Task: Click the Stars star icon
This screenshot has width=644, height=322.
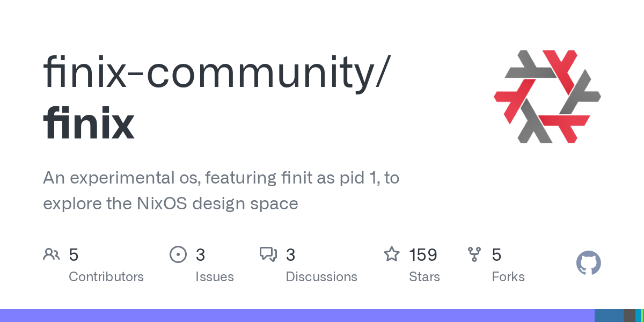Action: [392, 254]
